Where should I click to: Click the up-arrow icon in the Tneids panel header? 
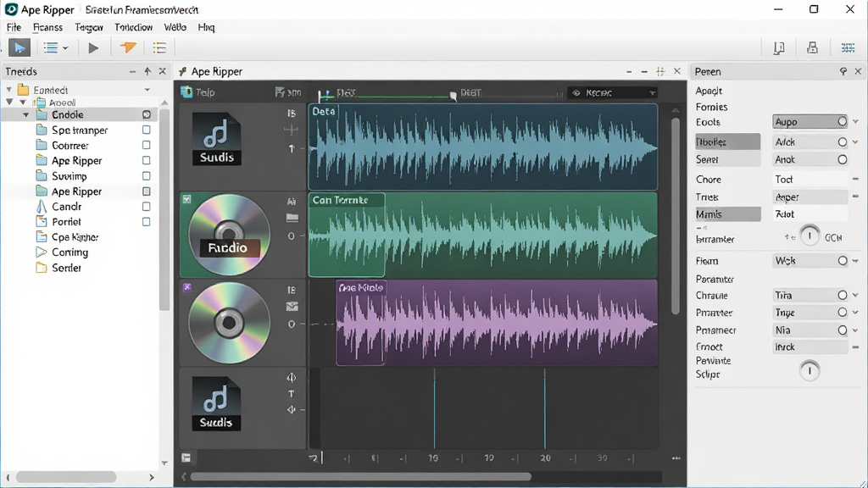(x=147, y=71)
